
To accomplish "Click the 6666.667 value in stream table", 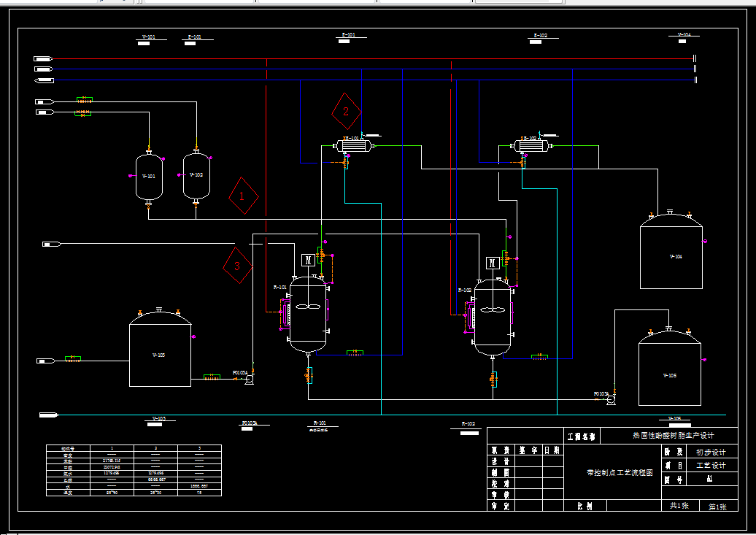I will [155, 480].
